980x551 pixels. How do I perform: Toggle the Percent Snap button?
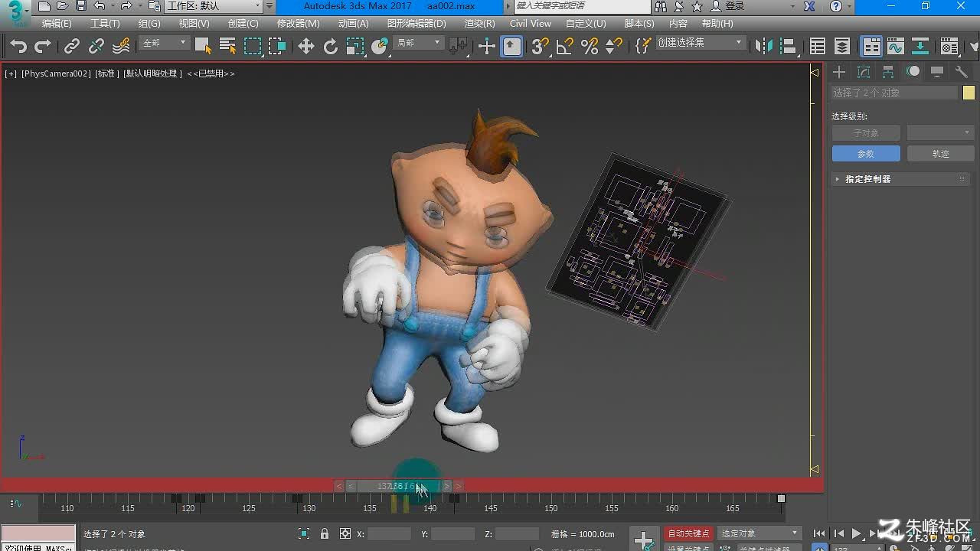point(590,47)
